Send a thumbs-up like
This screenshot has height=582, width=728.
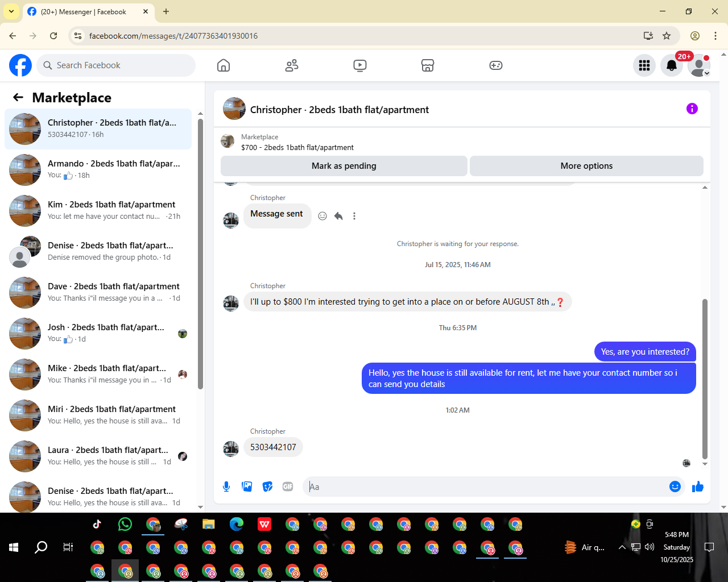[698, 487]
